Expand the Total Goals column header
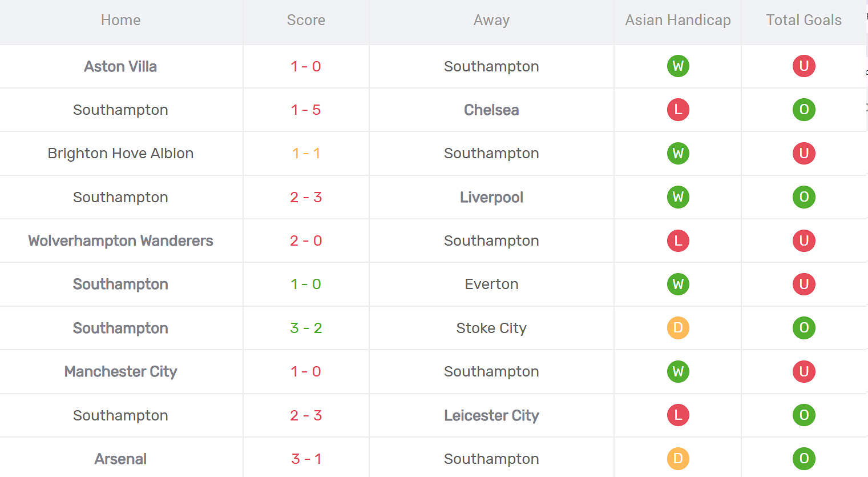868x477 pixels. tap(804, 20)
